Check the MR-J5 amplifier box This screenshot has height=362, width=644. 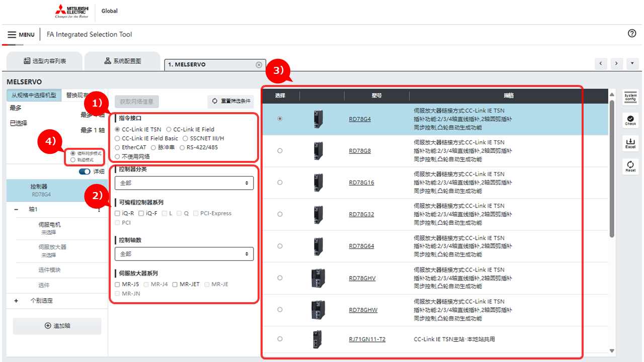[117, 284]
